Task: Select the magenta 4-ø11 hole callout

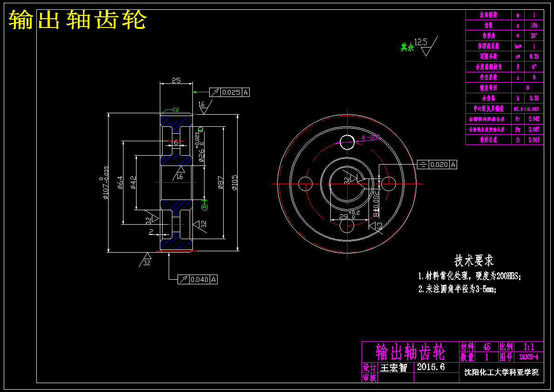Action: point(370,137)
